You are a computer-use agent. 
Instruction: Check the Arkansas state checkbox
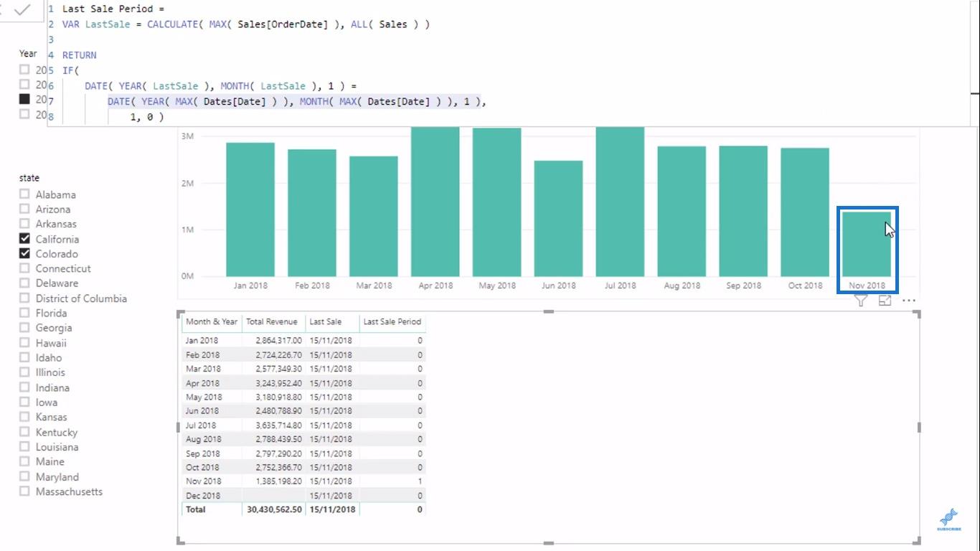coord(25,223)
